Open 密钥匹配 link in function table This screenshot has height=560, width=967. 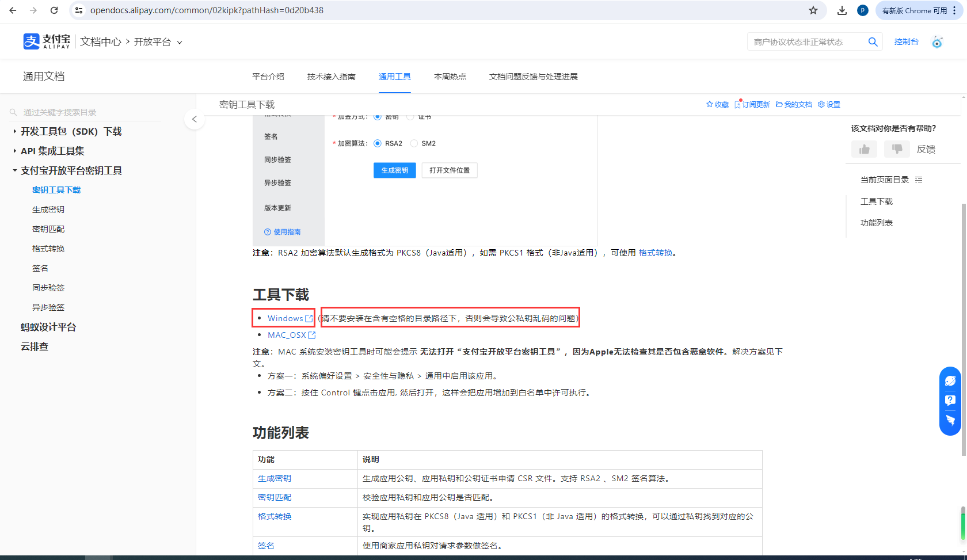[x=275, y=497]
